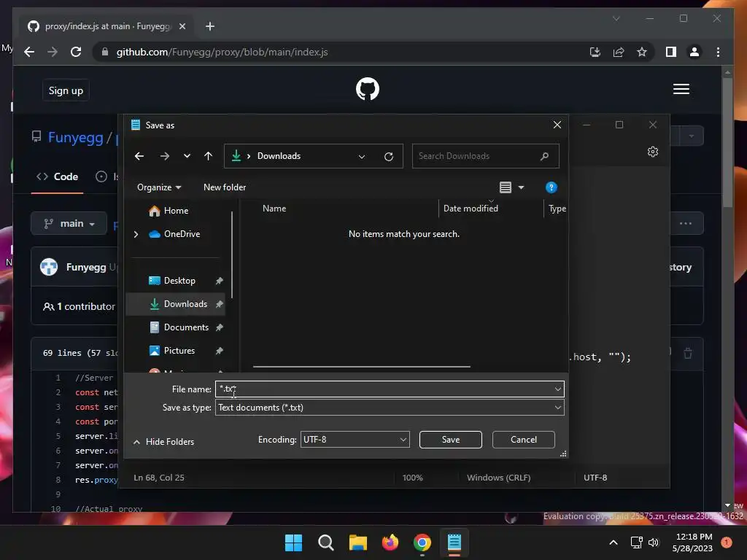Image resolution: width=747 pixels, height=560 pixels.
Task: Show hidden system tray icons
Action: [x=614, y=542]
